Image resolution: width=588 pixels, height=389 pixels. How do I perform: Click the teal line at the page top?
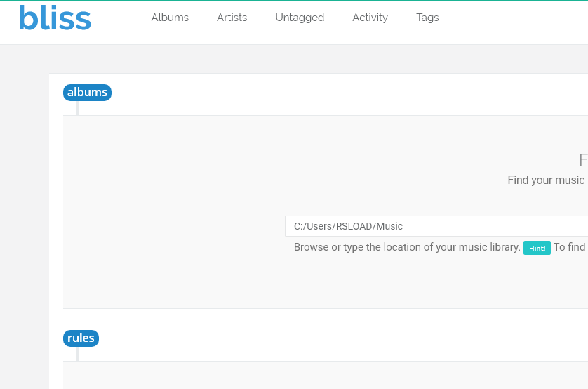294,1
